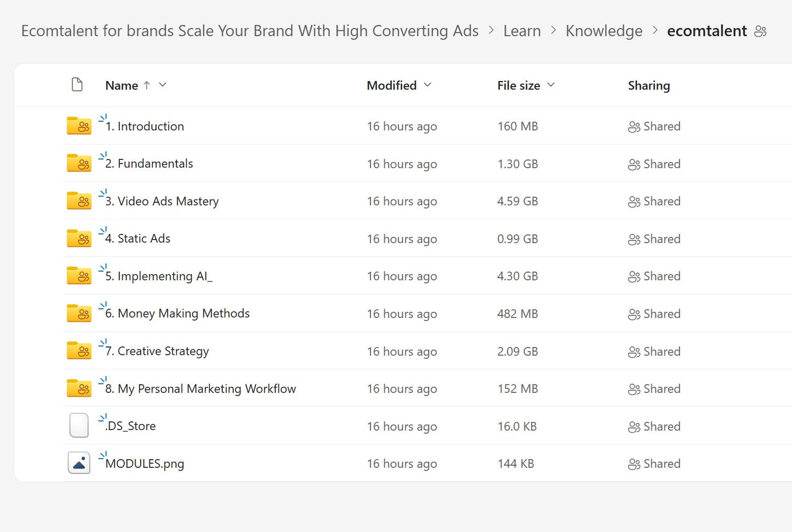792x532 pixels.
Task: Click the file type column header icon
Action: click(77, 85)
